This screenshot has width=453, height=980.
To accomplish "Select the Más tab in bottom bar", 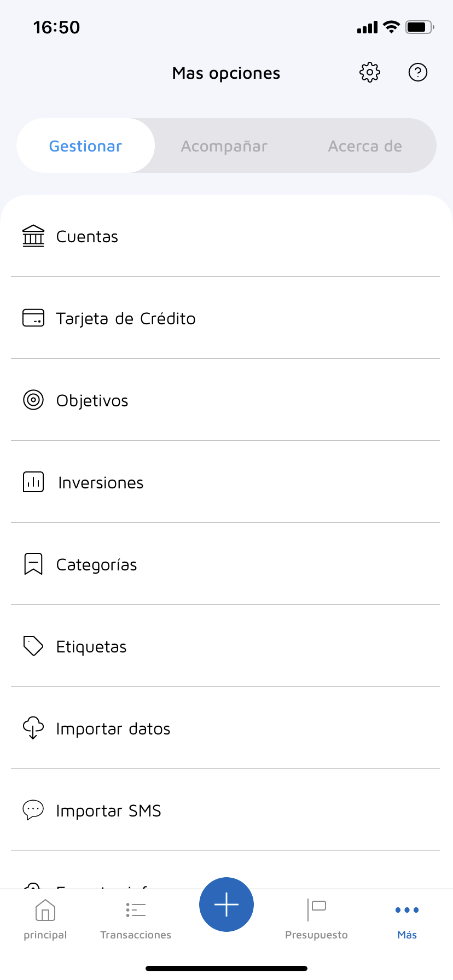I will click(x=407, y=919).
